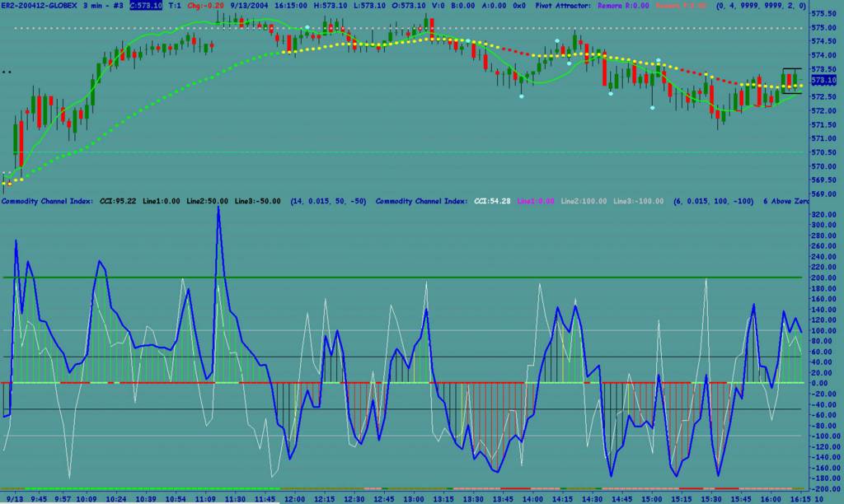Click the 575.00 price axis label

coord(823,27)
